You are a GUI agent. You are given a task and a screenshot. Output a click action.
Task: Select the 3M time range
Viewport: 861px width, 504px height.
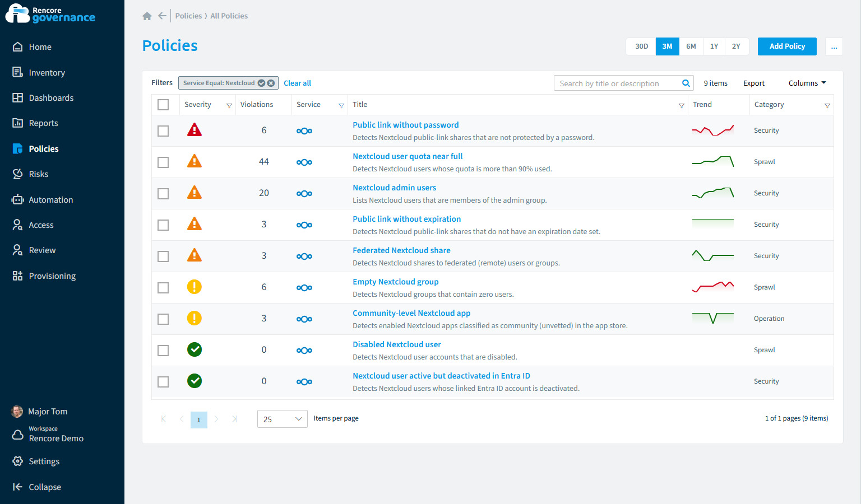tap(667, 46)
